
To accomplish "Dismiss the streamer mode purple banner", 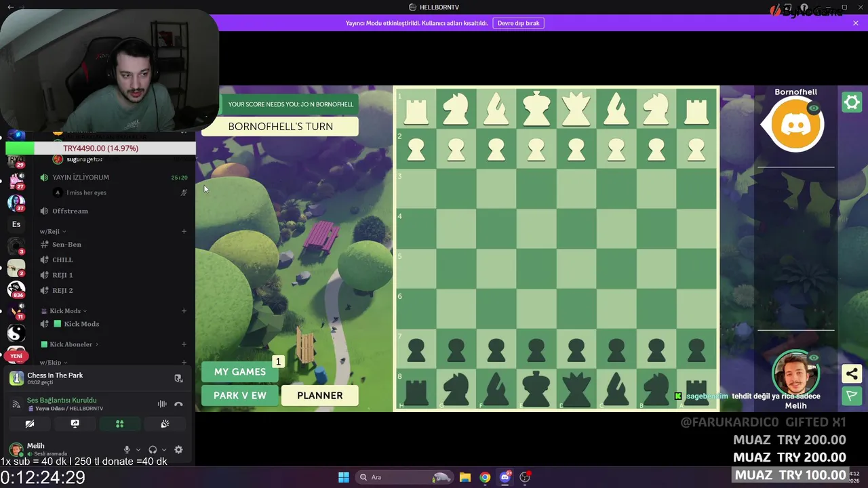I will coord(856,23).
